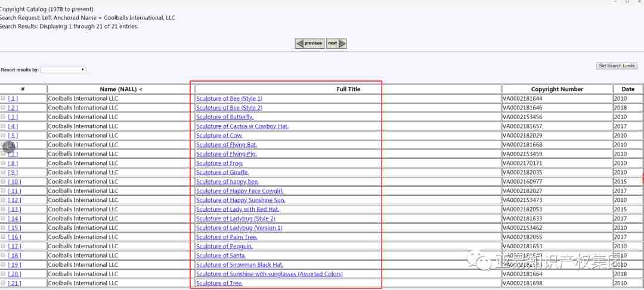The width and height of the screenshot is (644, 290).
Task: Open the Resort results by dropdown
Action: pyautogui.click(x=63, y=70)
